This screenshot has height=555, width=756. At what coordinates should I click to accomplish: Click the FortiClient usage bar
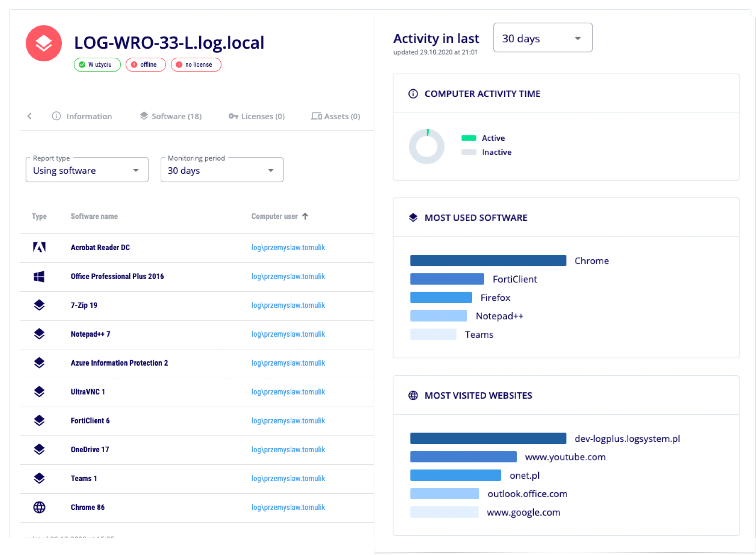(447, 279)
